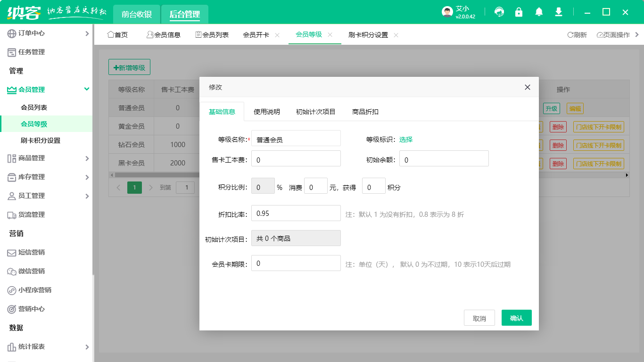
Task: Click the 短信营销 envelope icon
Action: [x=12, y=253]
